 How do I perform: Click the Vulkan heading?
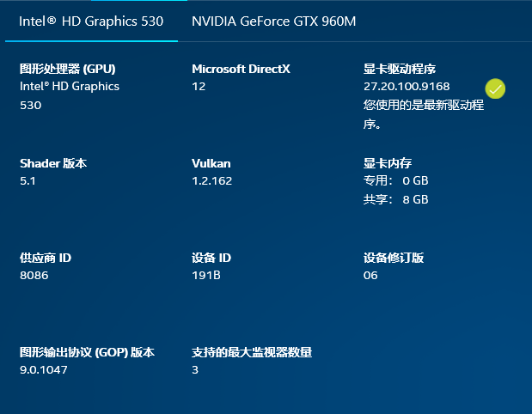pyautogui.click(x=211, y=163)
